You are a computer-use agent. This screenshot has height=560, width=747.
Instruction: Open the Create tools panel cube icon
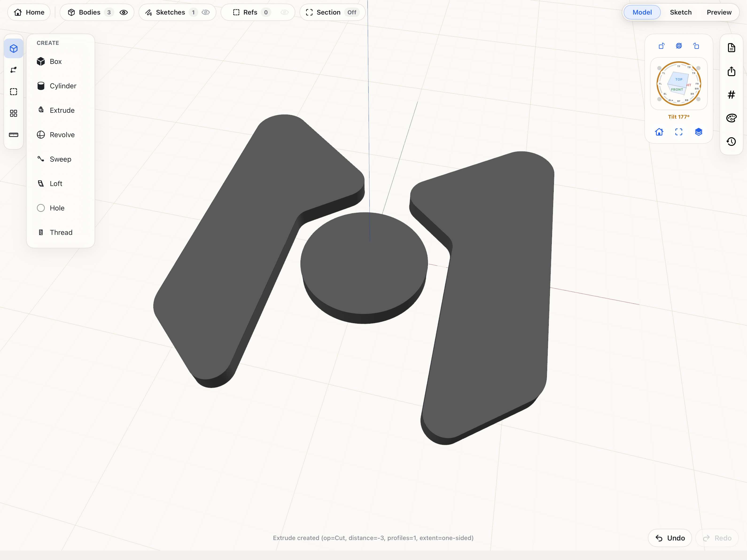point(14,48)
